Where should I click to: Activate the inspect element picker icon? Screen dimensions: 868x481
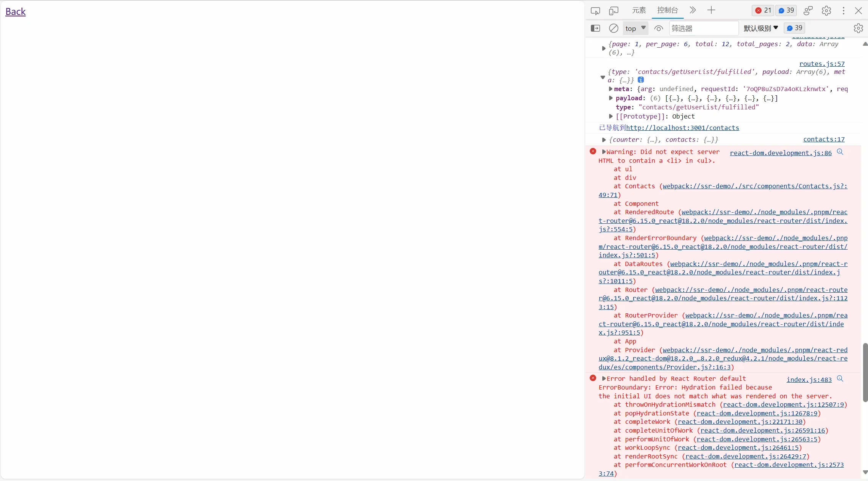[x=595, y=11]
